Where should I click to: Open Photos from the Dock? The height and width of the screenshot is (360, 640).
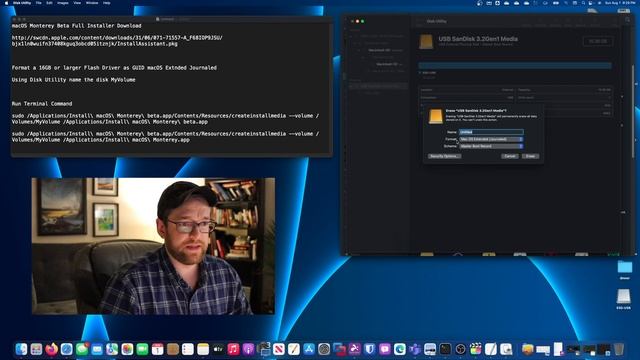[x=127, y=349]
